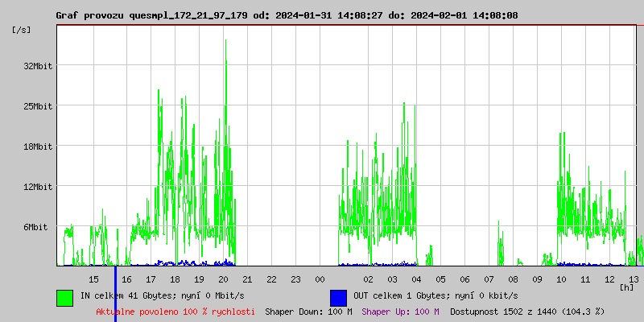Click the 06 hour tick label
The image size is (644, 322).
pyautogui.click(x=464, y=279)
